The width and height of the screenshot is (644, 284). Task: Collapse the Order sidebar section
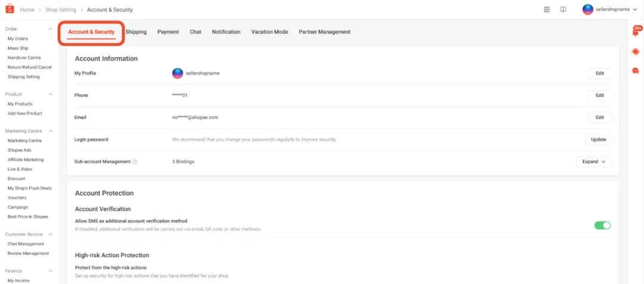[51, 29]
